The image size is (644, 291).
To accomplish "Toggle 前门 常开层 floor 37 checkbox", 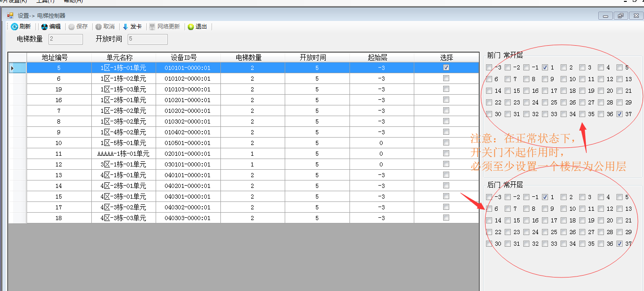I will click(619, 114).
